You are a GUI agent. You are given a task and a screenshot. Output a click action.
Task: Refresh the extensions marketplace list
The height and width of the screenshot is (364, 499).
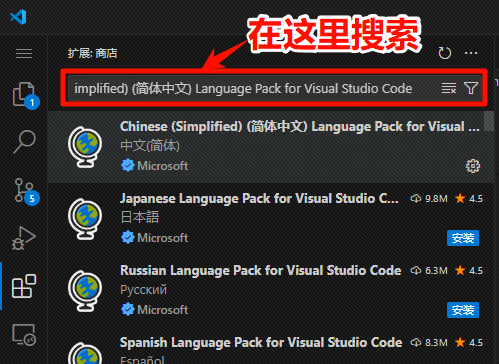coord(444,53)
